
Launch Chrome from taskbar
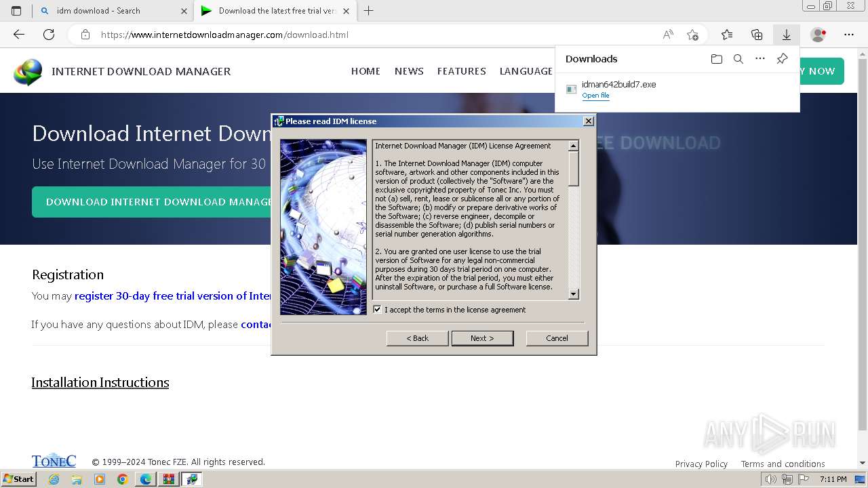[x=123, y=479]
